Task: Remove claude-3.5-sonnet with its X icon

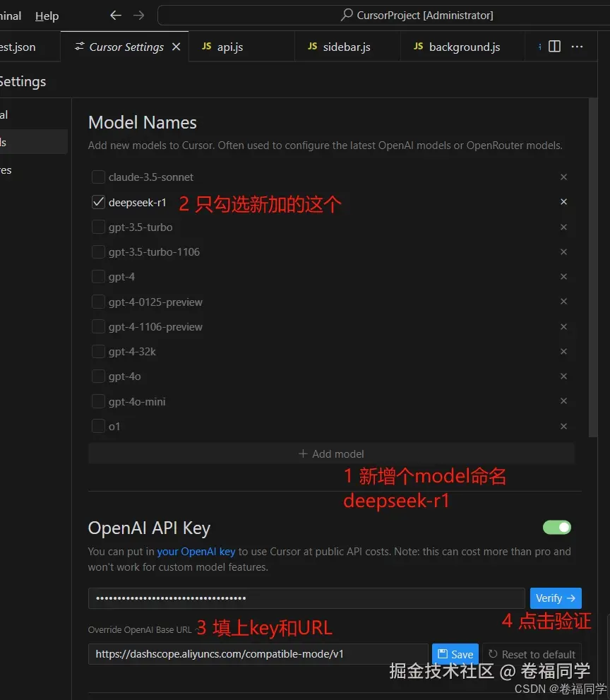Action: click(563, 177)
